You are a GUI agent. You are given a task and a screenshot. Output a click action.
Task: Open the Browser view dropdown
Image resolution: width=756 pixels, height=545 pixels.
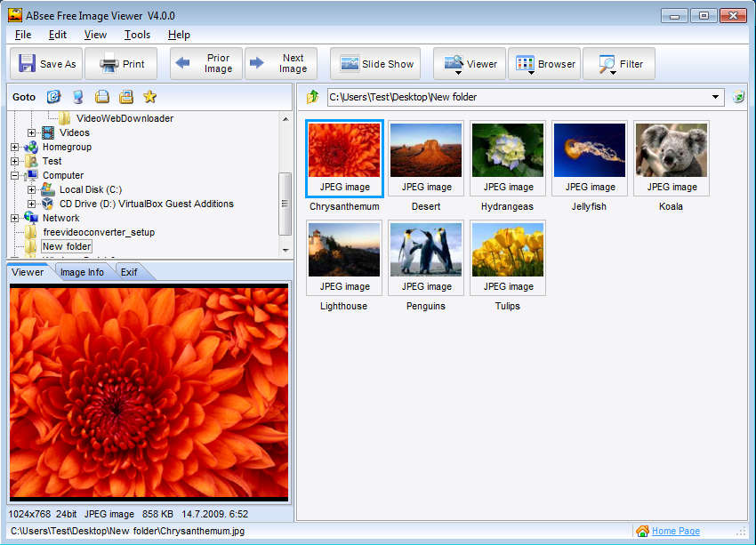point(543,64)
